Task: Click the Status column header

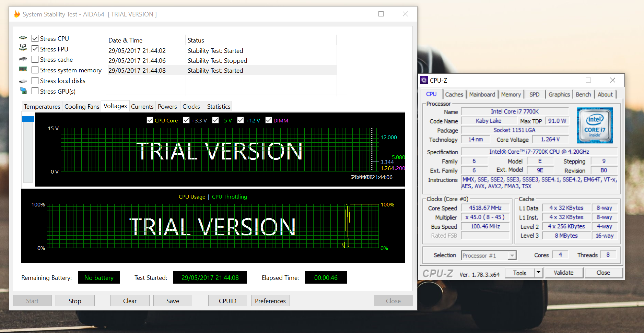Action: tap(261, 40)
